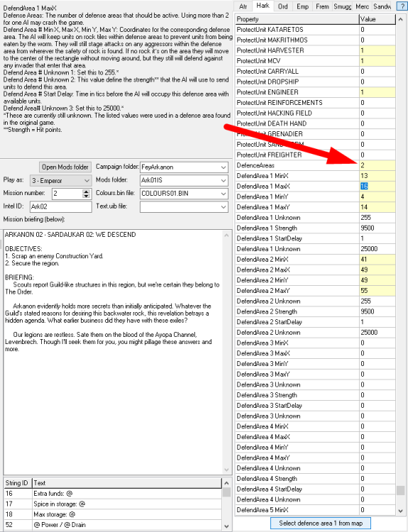Select the DefendArea 5 MinX row

[315, 509]
